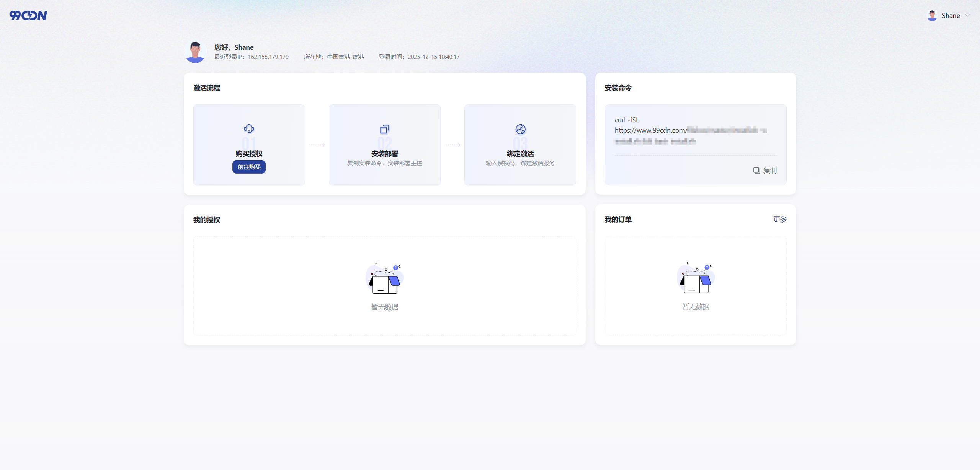Click 更多 link in 我的订单
The width and height of the screenshot is (980, 470).
tap(780, 220)
